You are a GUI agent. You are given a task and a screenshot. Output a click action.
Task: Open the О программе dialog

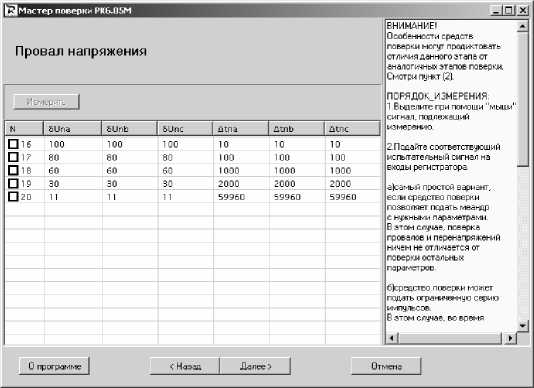54,366
